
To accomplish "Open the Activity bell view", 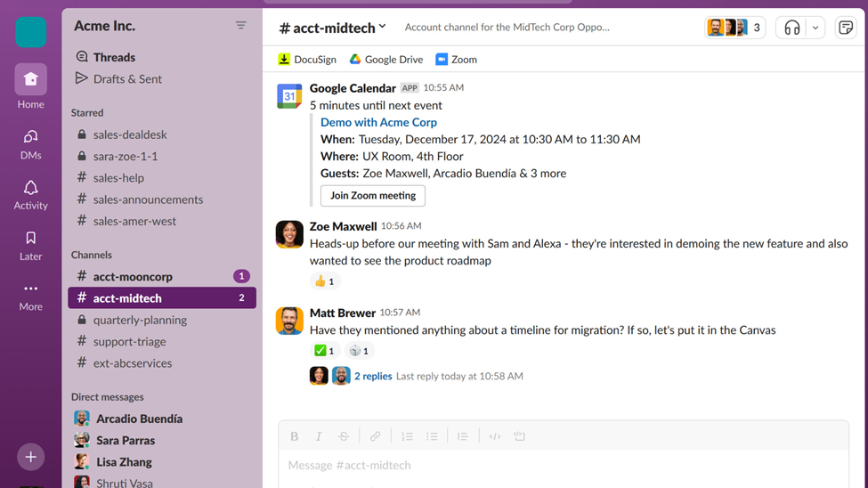I will tap(30, 195).
